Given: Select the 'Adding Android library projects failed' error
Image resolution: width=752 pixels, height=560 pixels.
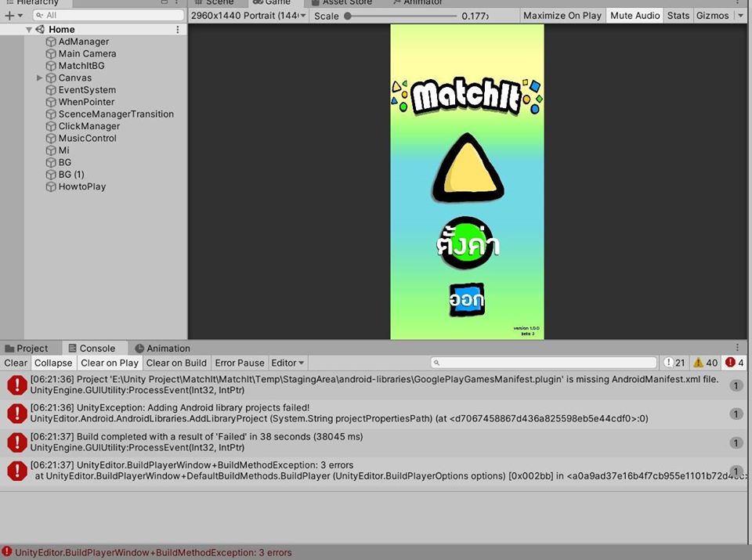Looking at the screenshot, I should (374, 414).
